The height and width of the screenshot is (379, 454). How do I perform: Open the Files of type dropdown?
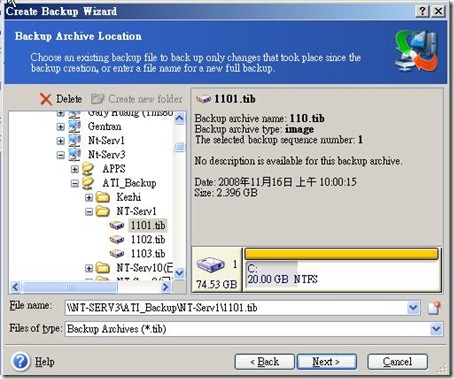pyautogui.click(x=436, y=329)
